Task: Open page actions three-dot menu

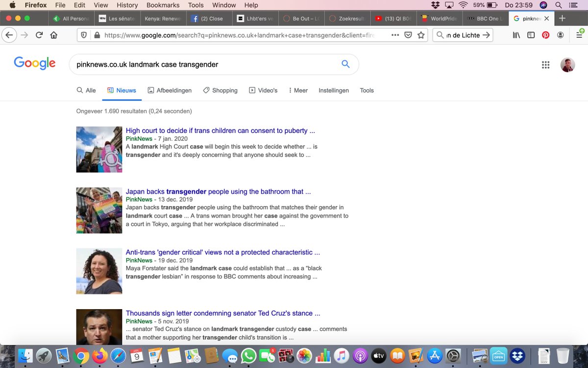Action: pyautogui.click(x=395, y=35)
